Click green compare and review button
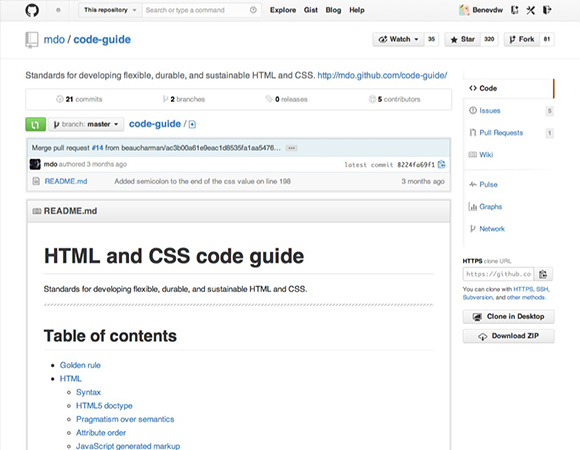 [36, 124]
